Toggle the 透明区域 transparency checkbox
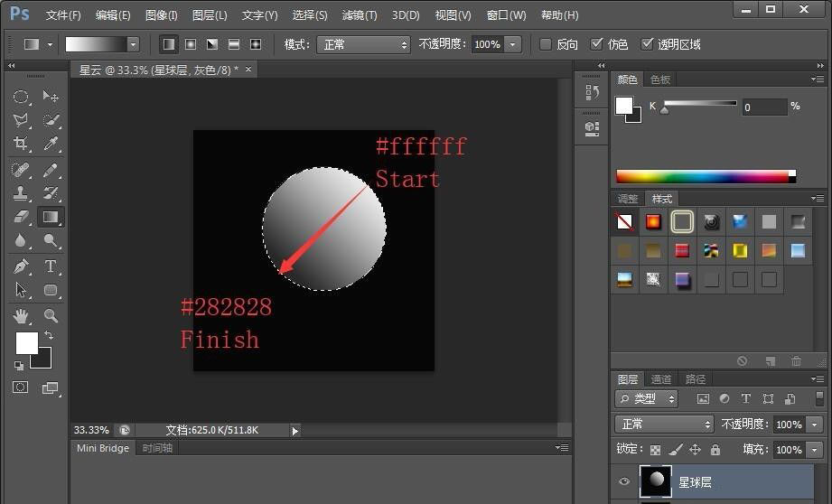Screen dimensions: 832x504 pyautogui.click(x=647, y=44)
